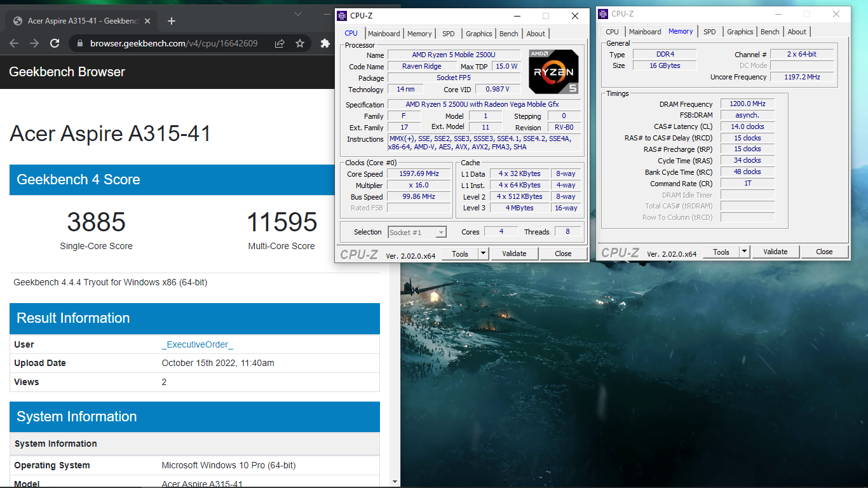The height and width of the screenshot is (488, 868).
Task: Click Validate in right CPU-Z window
Action: (775, 252)
